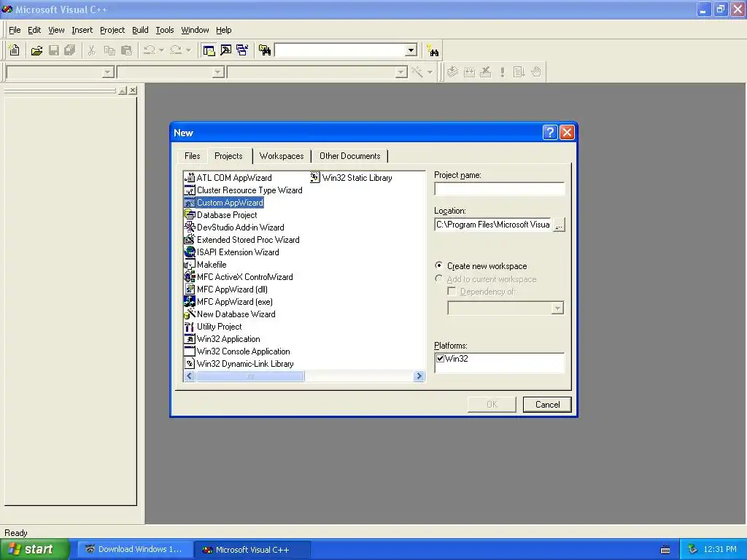This screenshot has height=560, width=747.
Task: Select Makefile project type
Action: click(205, 264)
